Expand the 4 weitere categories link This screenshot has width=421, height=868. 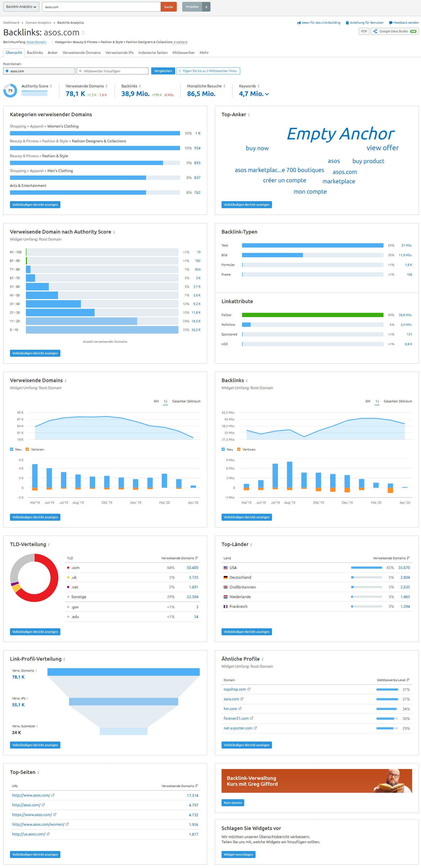click(181, 42)
